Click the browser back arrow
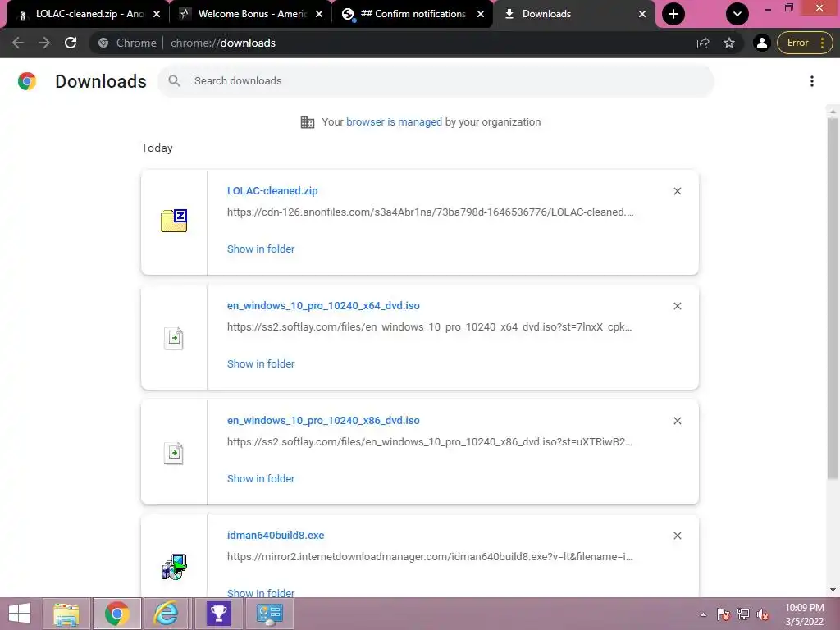 click(x=18, y=43)
